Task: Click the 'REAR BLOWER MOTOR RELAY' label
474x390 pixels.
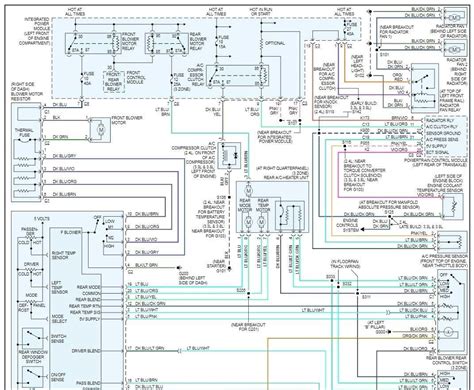Action: pos(198,41)
